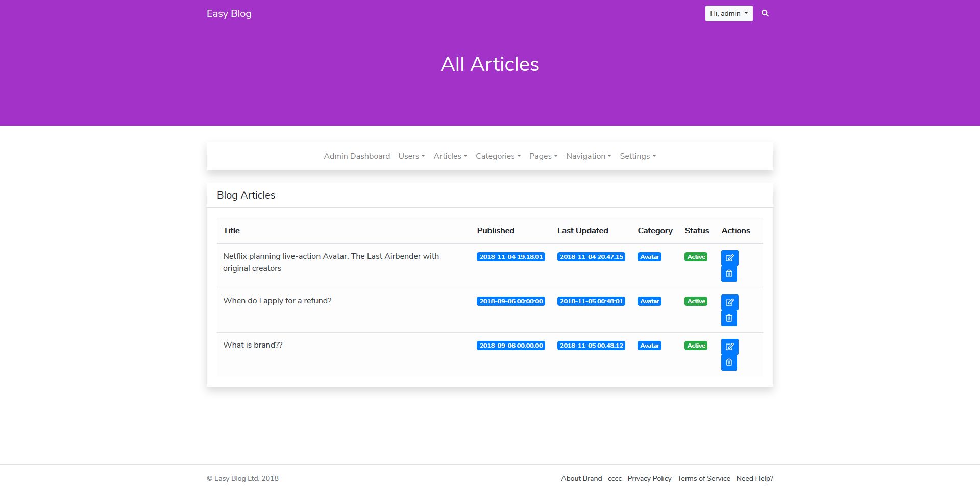
Task: Go to Admin Dashboard
Action: click(357, 156)
